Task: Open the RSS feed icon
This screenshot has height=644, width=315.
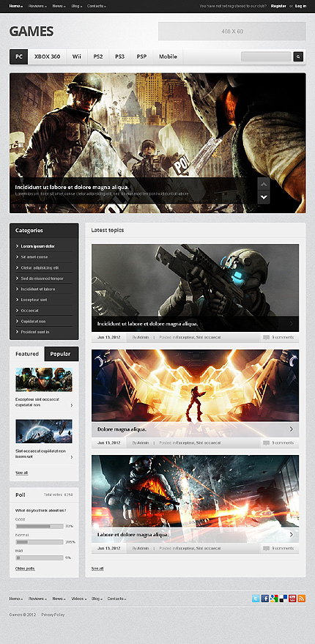Action: click(x=301, y=599)
